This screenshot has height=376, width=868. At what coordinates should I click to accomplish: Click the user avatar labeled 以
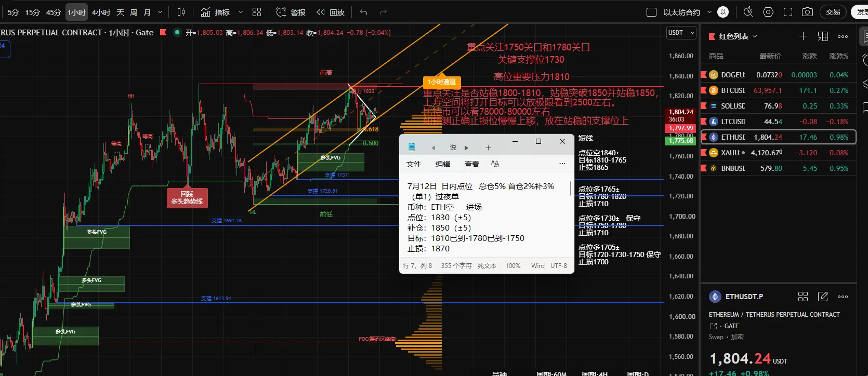(723, 12)
